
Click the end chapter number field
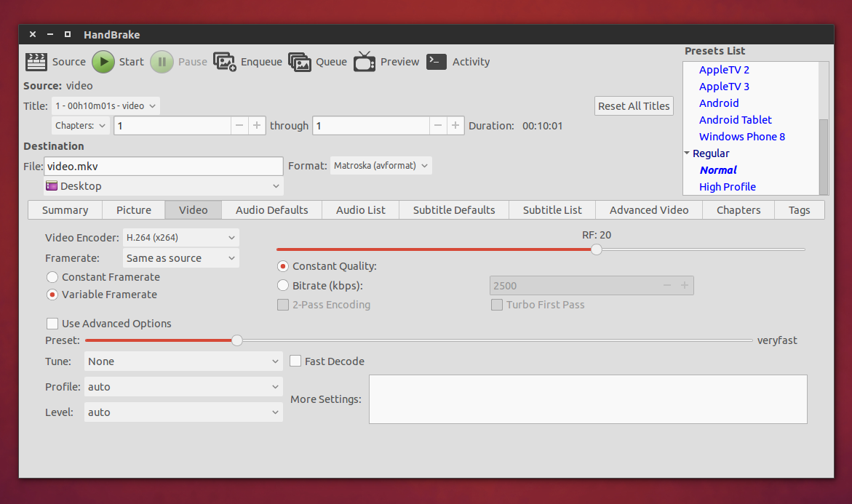[x=371, y=126]
